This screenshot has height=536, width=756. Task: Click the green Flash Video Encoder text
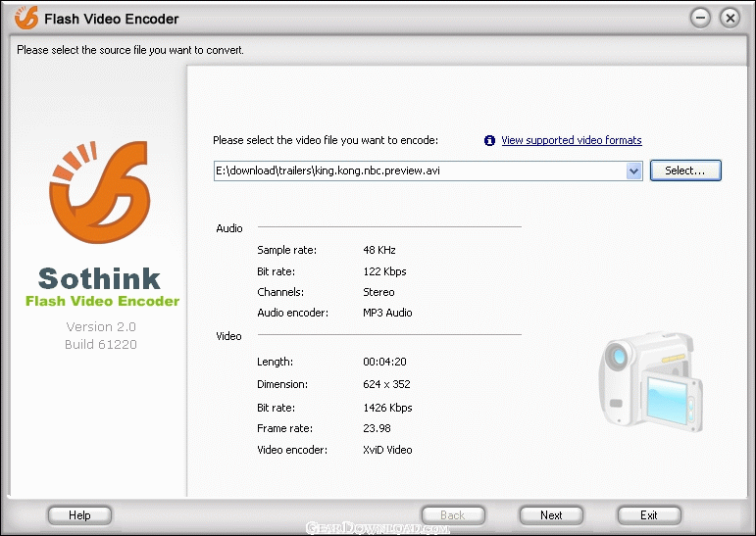[x=102, y=301]
